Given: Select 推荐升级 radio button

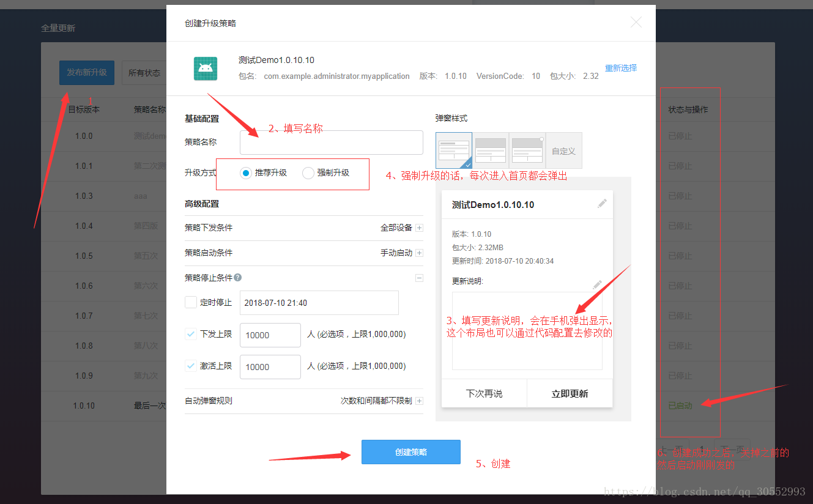Looking at the screenshot, I should click(x=246, y=173).
